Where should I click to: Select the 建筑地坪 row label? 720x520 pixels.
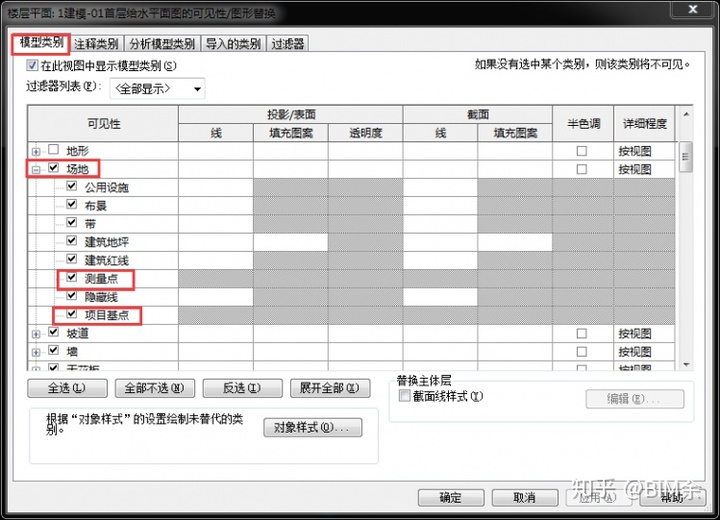point(107,242)
